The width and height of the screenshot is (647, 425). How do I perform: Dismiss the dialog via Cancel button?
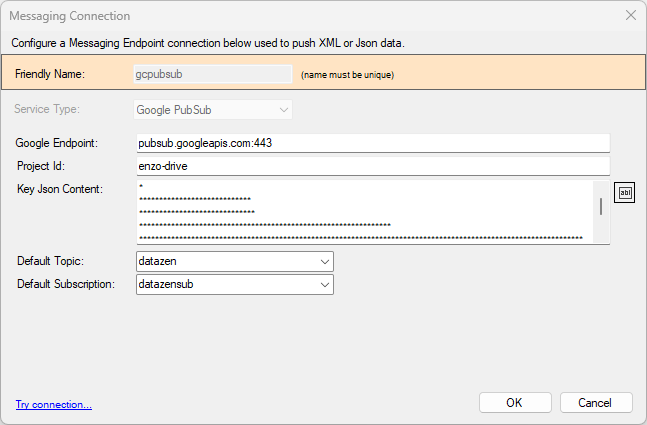click(x=596, y=403)
